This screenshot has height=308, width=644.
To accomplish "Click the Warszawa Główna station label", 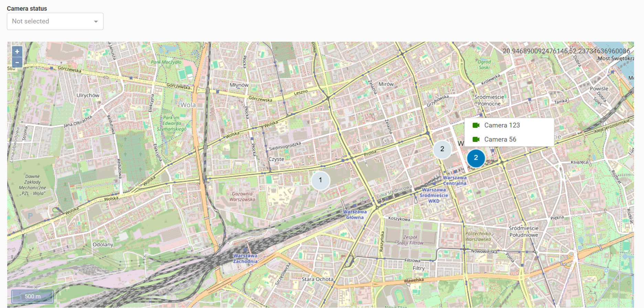I will [x=355, y=214].
